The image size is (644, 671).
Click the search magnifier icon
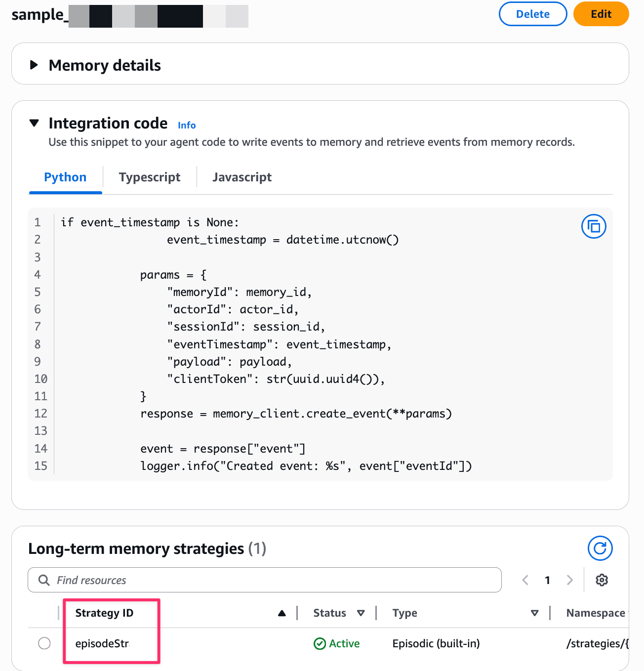[x=44, y=580]
